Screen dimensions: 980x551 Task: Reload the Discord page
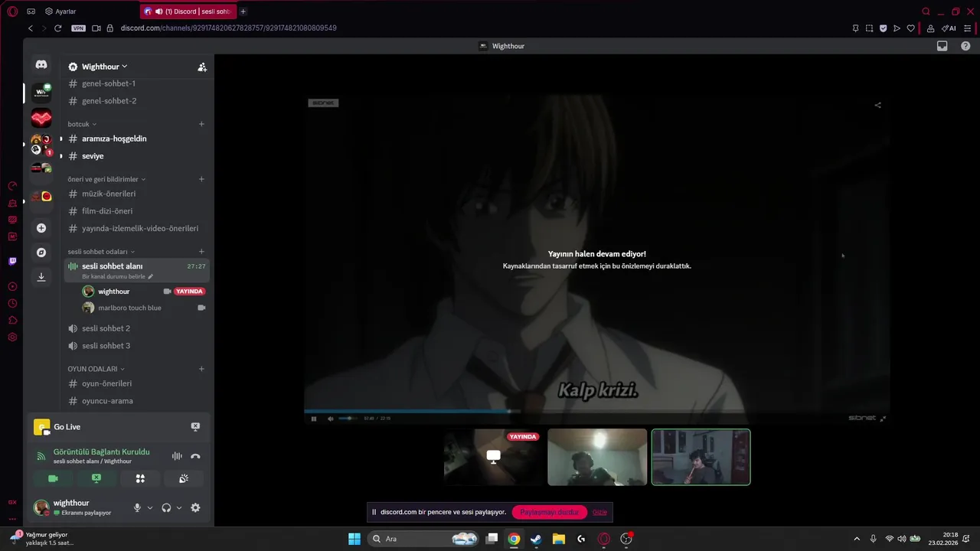(x=57, y=28)
